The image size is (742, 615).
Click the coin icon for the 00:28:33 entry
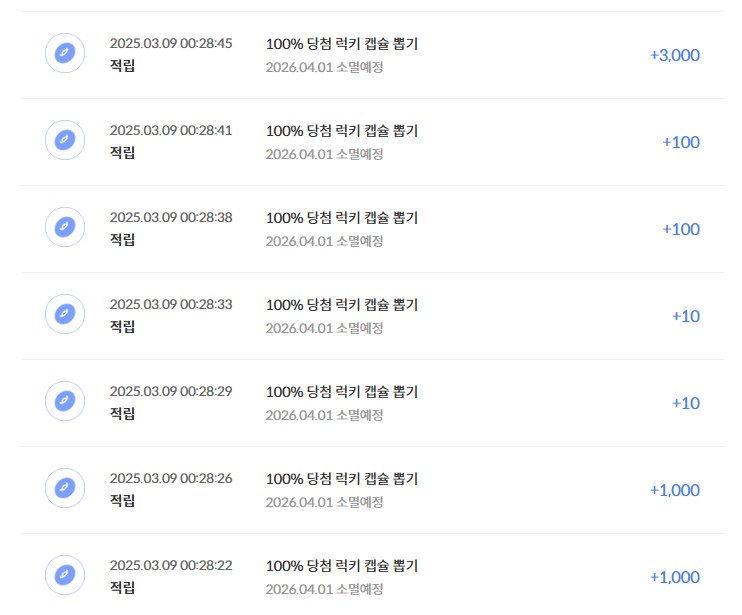tap(65, 314)
